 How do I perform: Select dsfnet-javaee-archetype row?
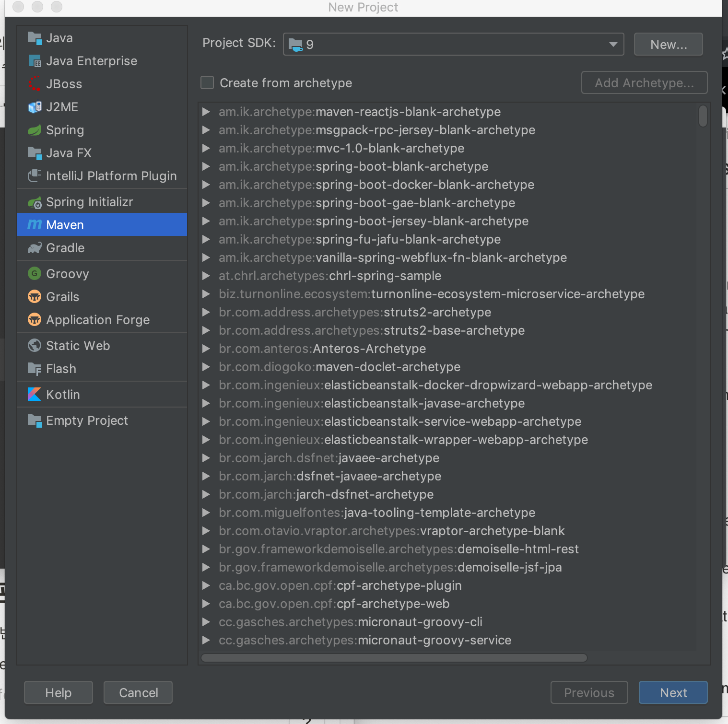coord(448,476)
